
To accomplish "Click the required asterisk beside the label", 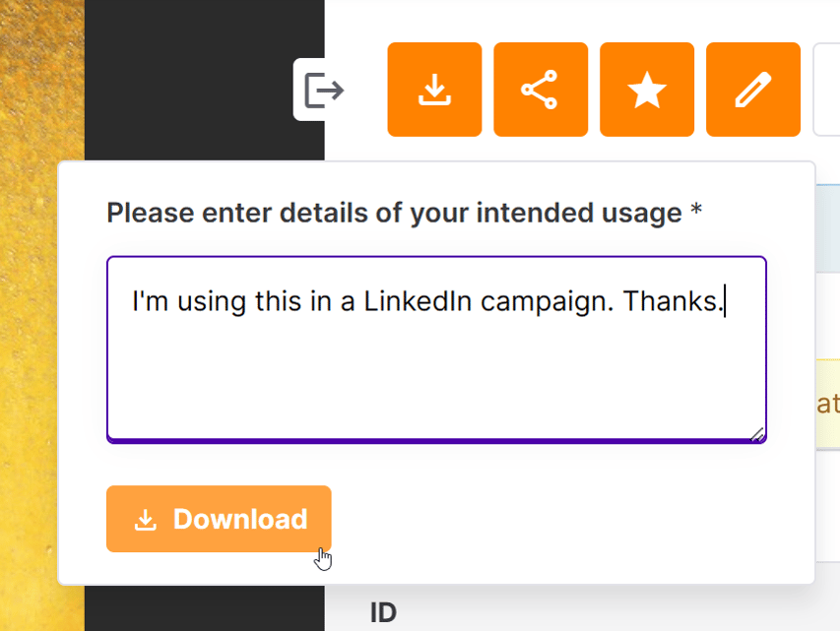I will pos(696,212).
